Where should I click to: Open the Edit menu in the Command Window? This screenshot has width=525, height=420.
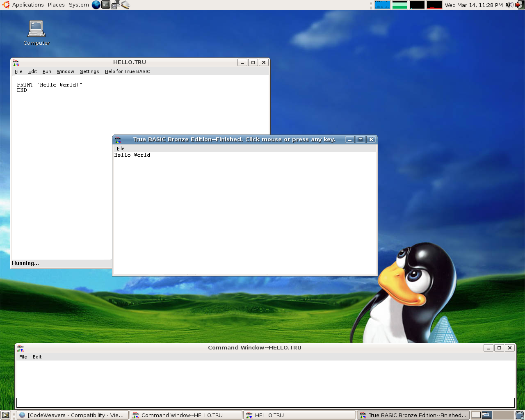click(x=37, y=357)
